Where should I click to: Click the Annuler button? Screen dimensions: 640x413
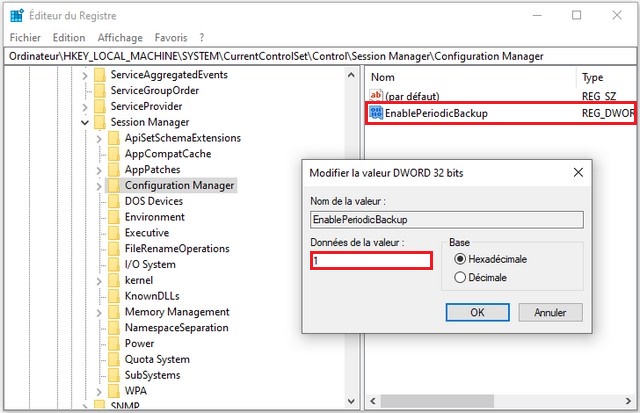550,312
